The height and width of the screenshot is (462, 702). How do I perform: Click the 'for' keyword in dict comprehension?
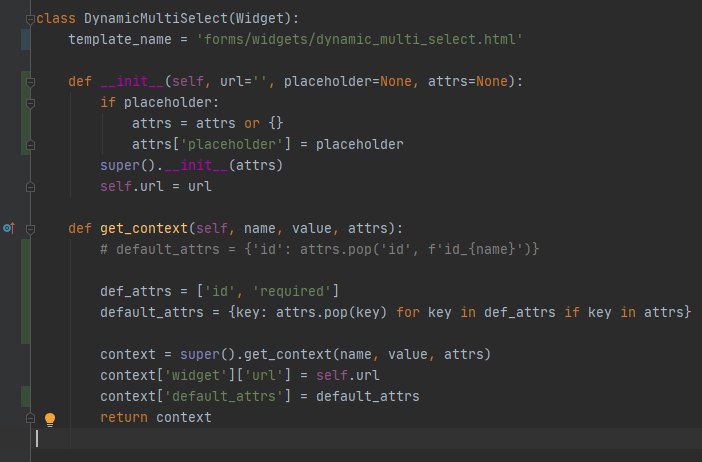[x=407, y=312]
